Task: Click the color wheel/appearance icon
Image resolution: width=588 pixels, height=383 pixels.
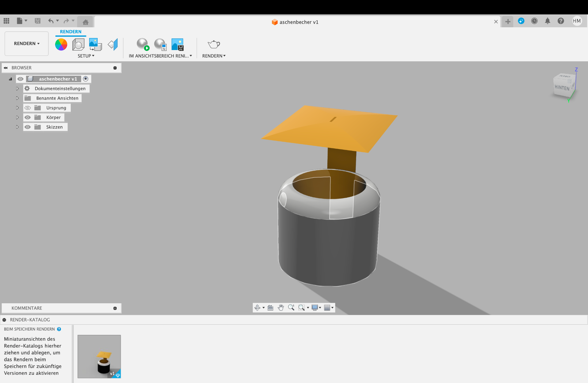Action: (62, 44)
